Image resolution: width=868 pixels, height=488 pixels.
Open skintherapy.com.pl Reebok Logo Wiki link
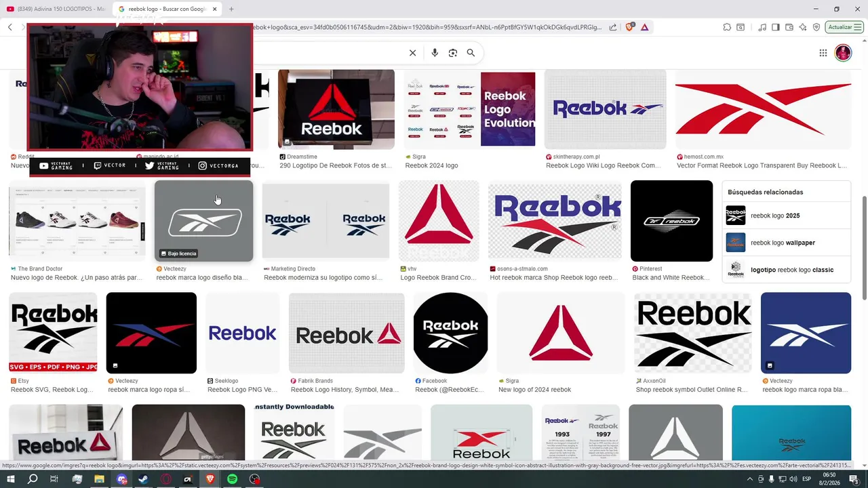click(603, 165)
